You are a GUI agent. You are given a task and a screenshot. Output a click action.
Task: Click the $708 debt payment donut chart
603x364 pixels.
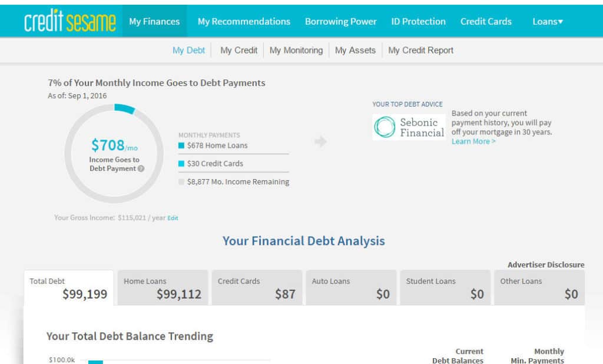coord(114,154)
